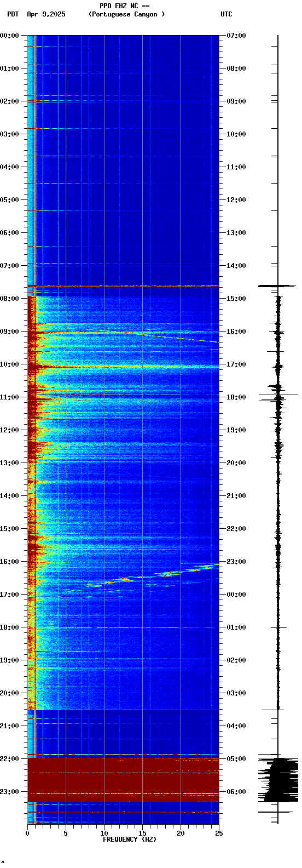This screenshot has height=868, width=302.
Task: Select the UTC '17:00' time label
Action: coord(236,364)
